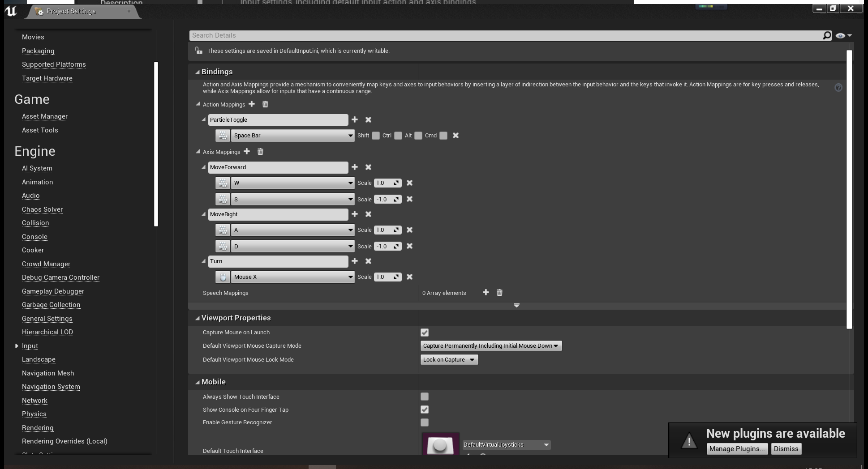Open the Physics settings category
868x469 pixels.
tap(34, 414)
